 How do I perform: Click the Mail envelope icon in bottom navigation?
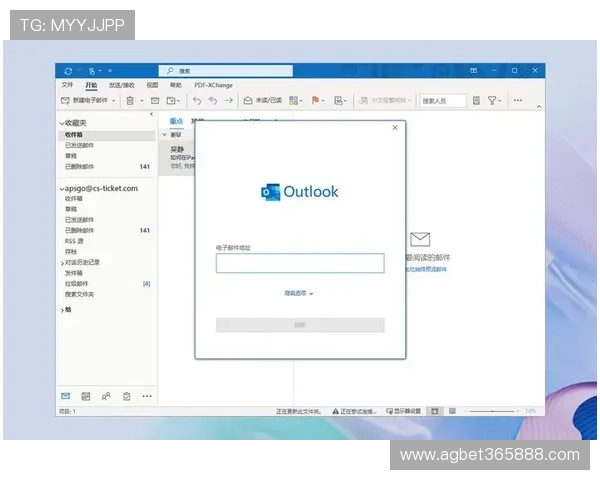coord(66,397)
